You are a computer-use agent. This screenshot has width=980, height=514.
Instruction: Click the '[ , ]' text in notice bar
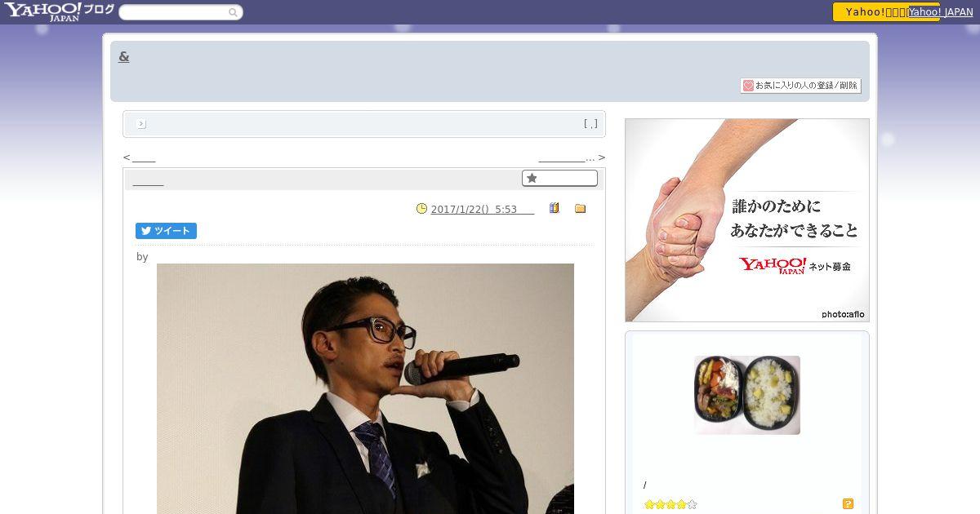click(x=590, y=124)
